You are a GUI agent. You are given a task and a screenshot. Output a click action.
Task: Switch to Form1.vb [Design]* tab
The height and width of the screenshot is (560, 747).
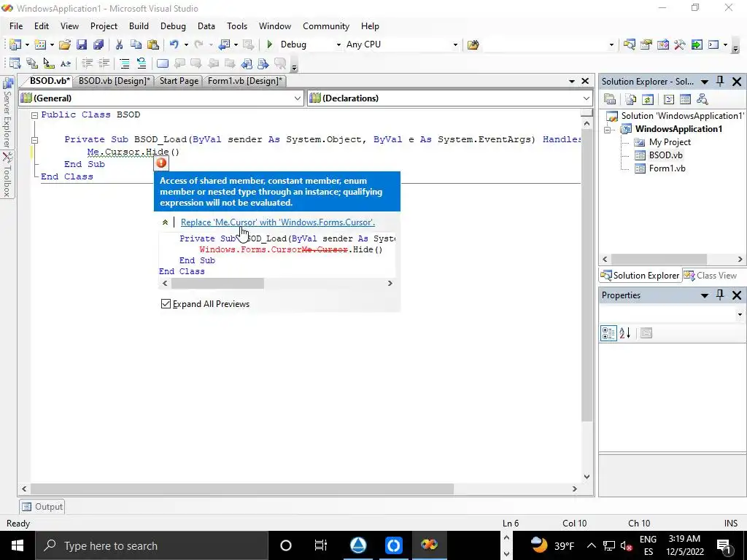[245, 81]
